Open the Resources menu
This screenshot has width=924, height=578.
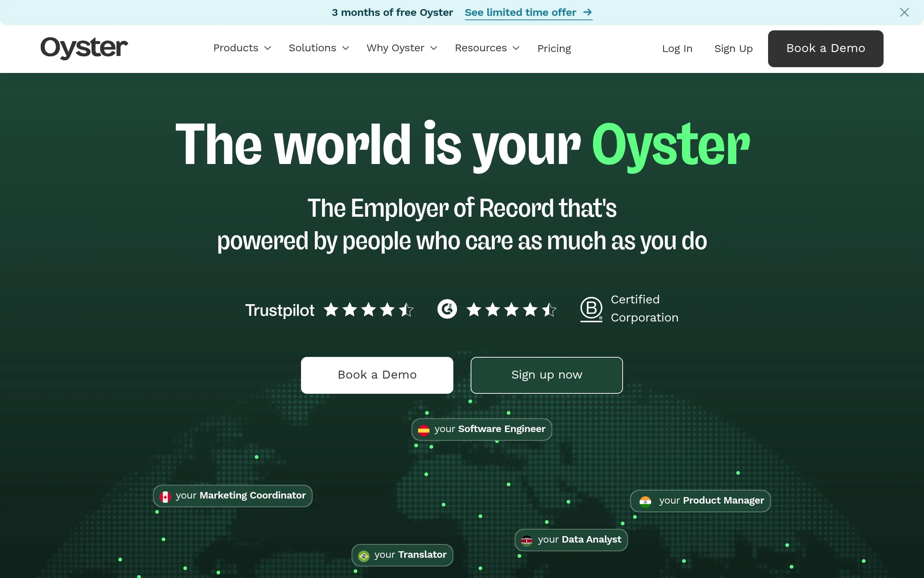(x=487, y=48)
